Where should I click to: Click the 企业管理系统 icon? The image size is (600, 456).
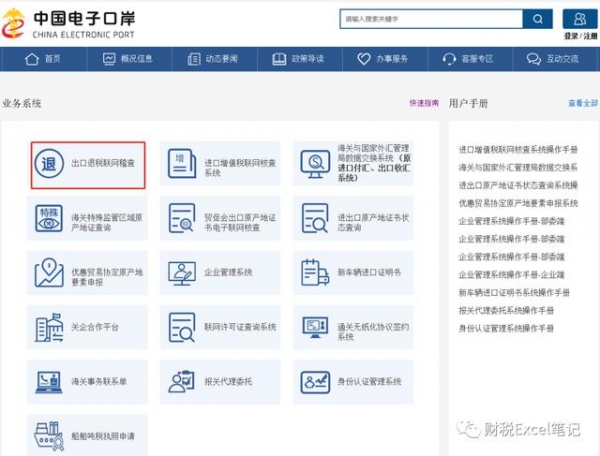[181, 272]
